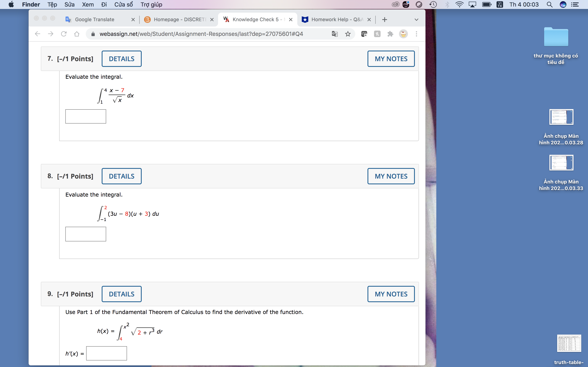The height and width of the screenshot is (367, 588).
Task: Open MY NOTES for question 9
Action: pos(390,294)
